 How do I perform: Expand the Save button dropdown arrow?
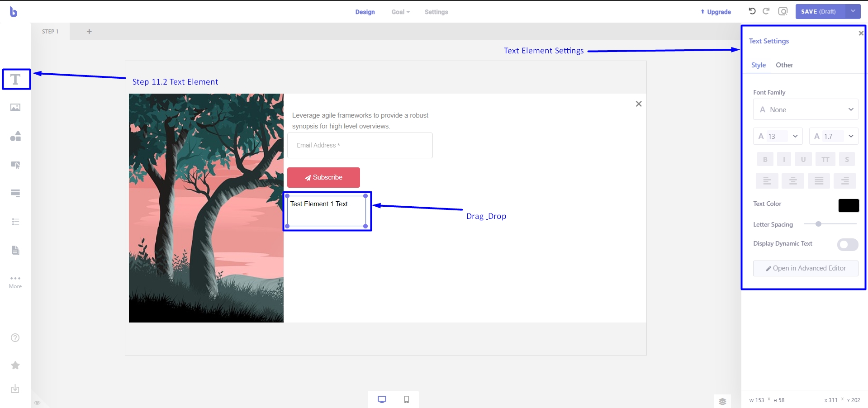pos(853,11)
